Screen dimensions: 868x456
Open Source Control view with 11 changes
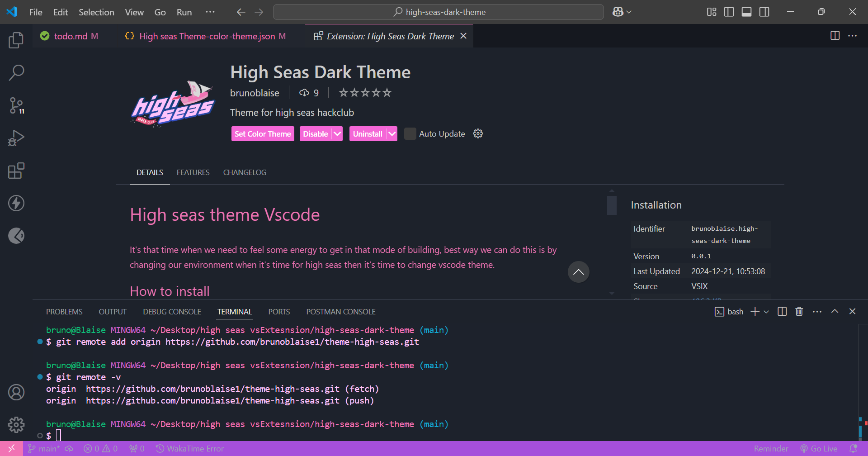tap(16, 105)
